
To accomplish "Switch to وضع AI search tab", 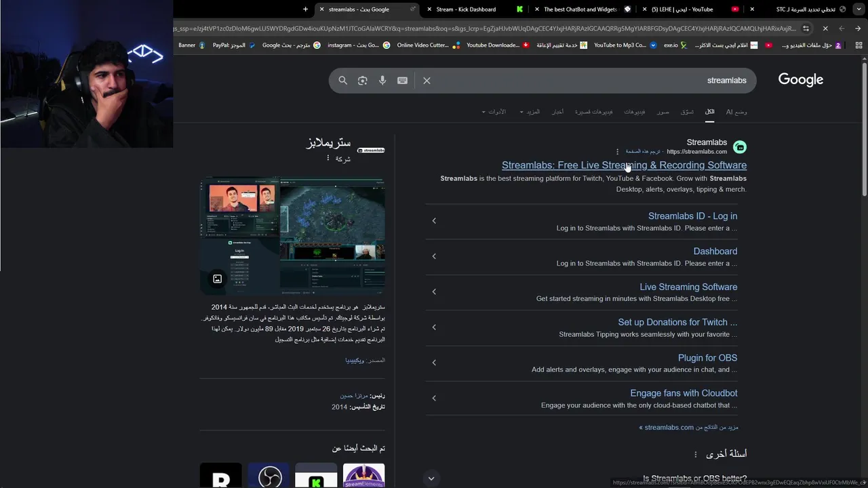I will click(x=736, y=112).
